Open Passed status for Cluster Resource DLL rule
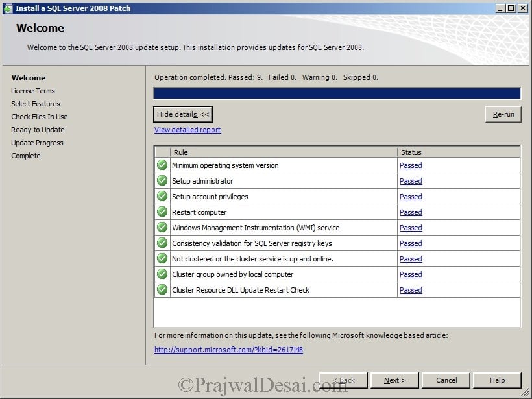The width and height of the screenshot is (532, 399). pos(411,290)
